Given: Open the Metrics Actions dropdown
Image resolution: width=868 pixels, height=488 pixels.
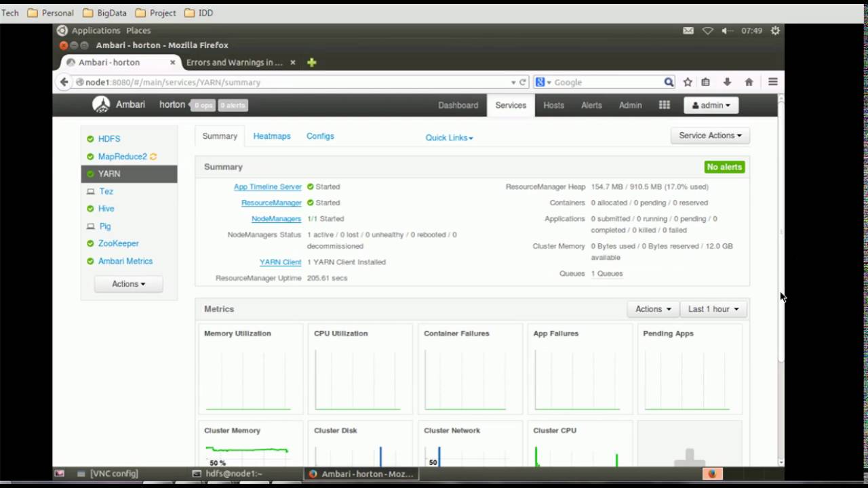Looking at the screenshot, I should point(653,309).
